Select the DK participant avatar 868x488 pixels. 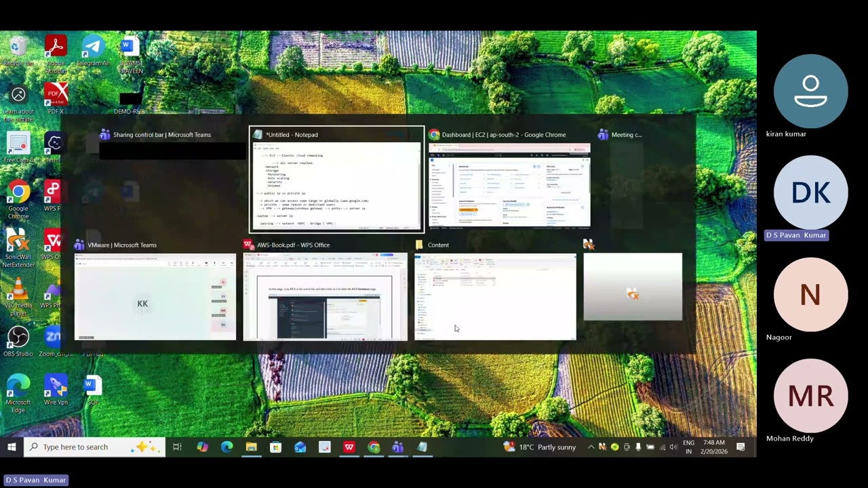[x=810, y=192]
